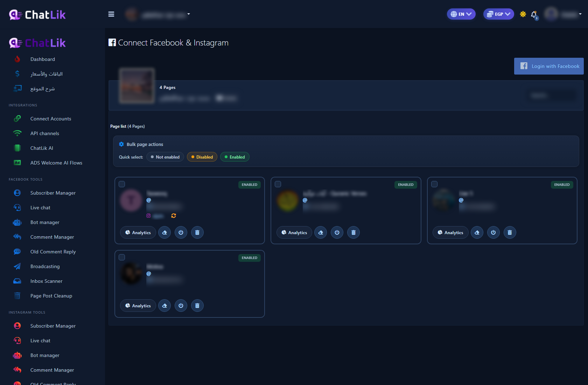Screen dimensions: 588x385
Task: Open ADS Welcome AI Flows
Action: pyautogui.click(x=56, y=163)
